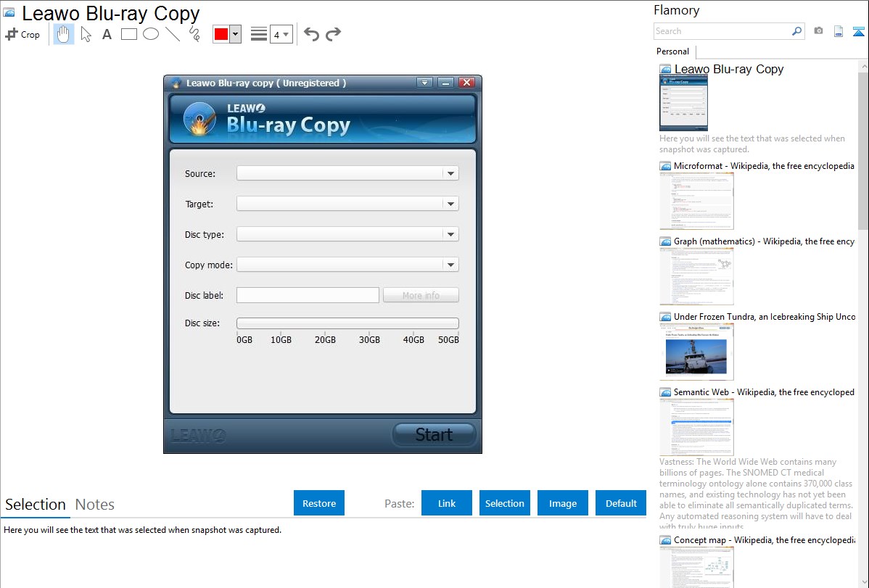Switch to the Personal tab
This screenshot has height=588, width=869.
pos(673,51)
